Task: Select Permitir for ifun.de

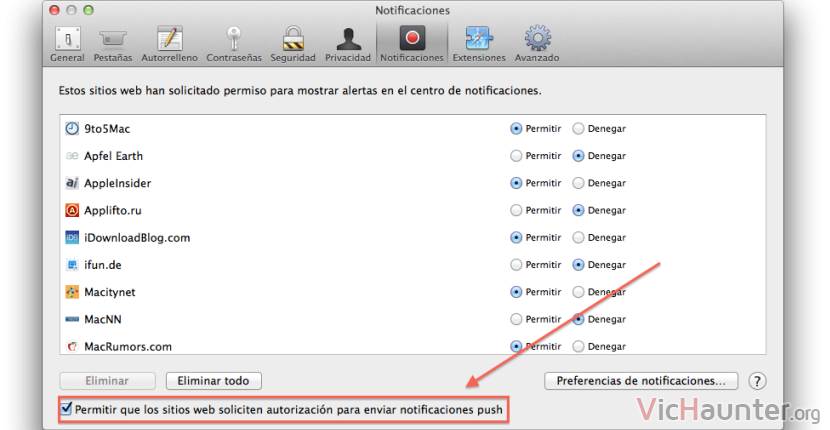Action: coord(516,265)
